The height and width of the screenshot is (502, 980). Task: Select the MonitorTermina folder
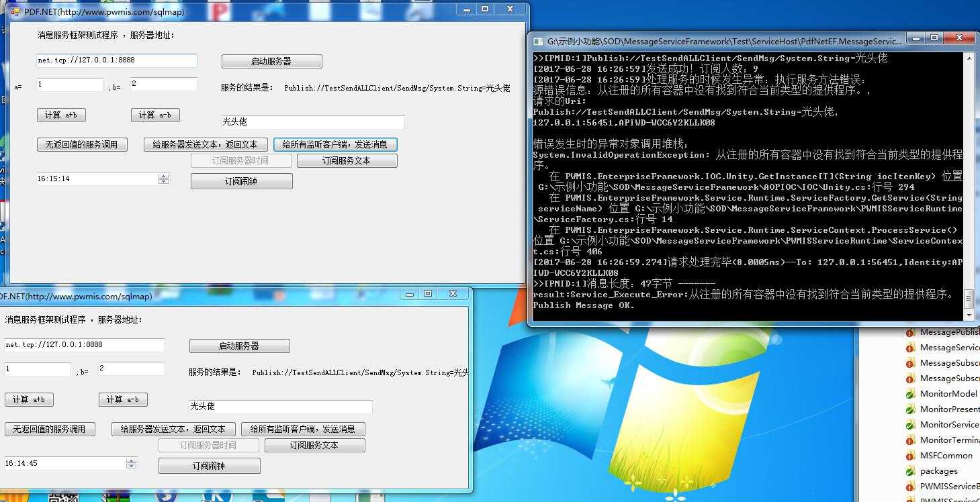point(943,440)
